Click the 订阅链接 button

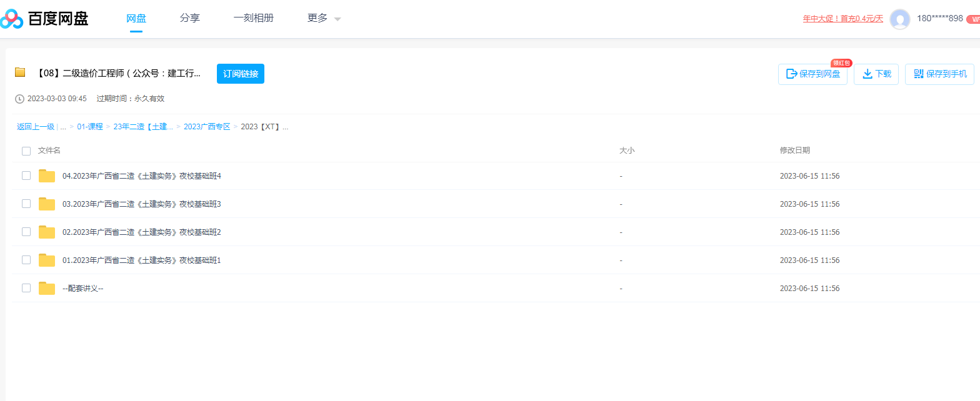241,74
